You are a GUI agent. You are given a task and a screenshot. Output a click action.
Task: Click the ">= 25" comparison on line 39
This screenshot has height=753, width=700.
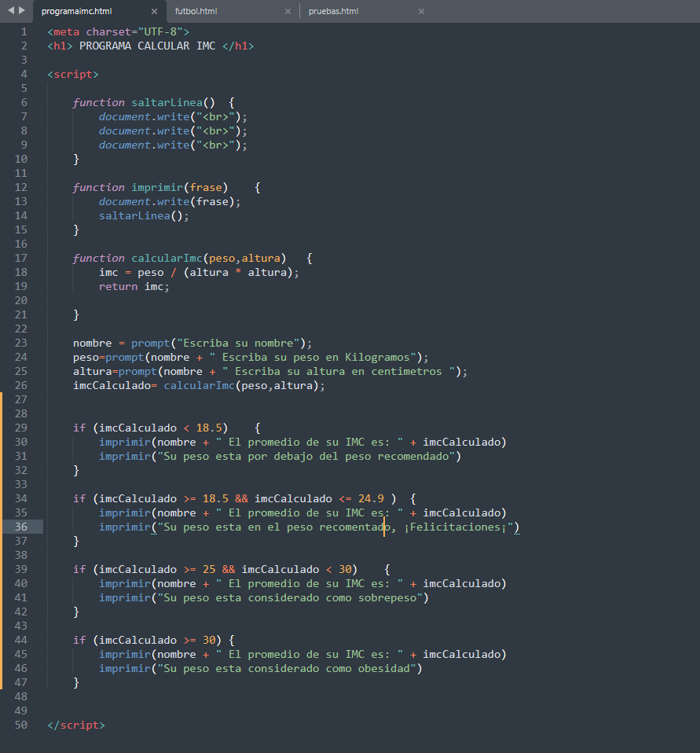pyautogui.click(x=200, y=570)
